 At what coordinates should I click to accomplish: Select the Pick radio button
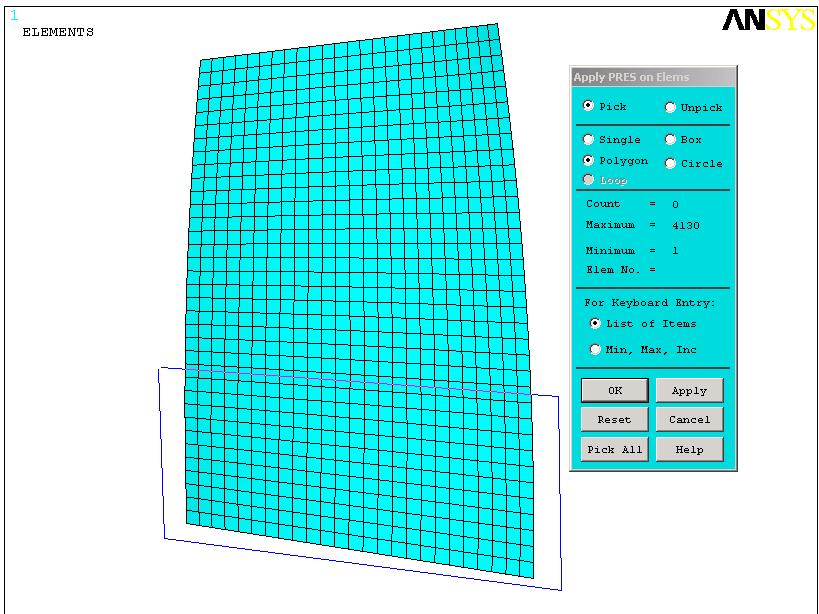click(588, 106)
